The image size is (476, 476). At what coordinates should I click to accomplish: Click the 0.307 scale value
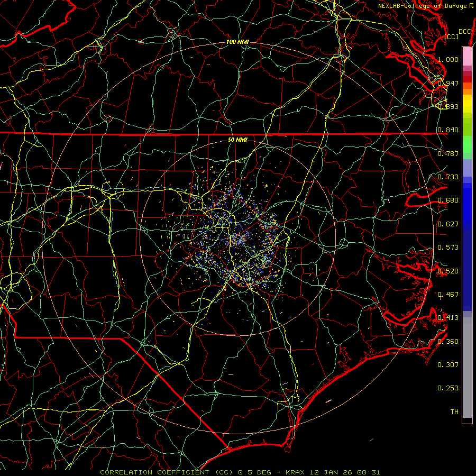click(x=448, y=365)
